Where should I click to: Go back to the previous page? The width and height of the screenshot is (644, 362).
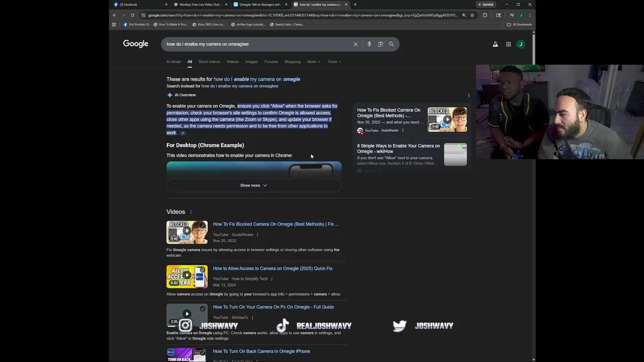point(114,15)
